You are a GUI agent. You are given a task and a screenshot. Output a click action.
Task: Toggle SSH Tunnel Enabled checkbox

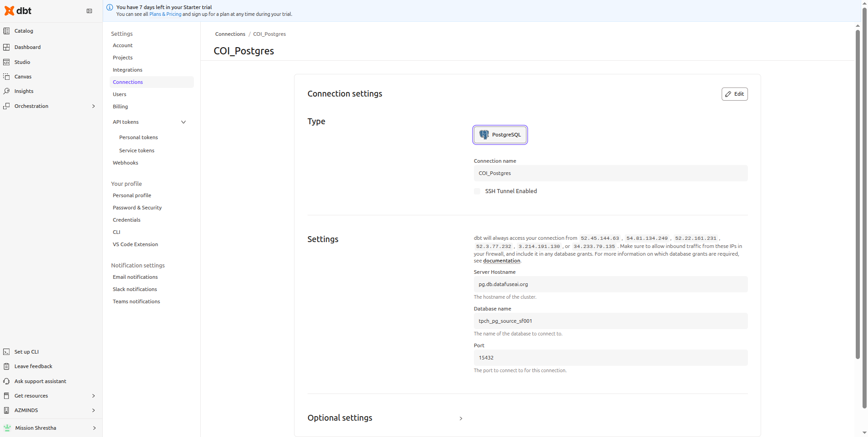(477, 191)
